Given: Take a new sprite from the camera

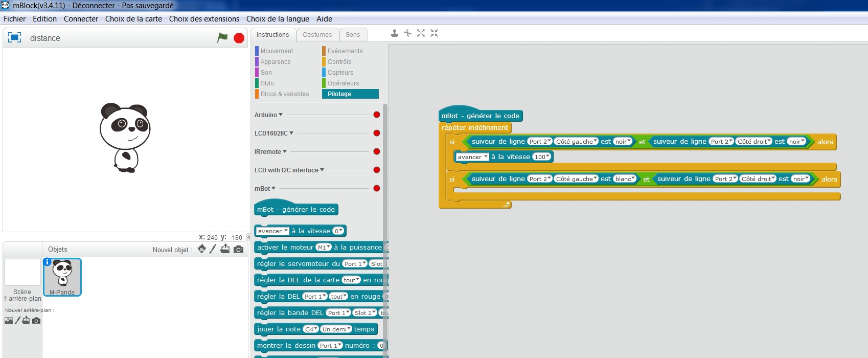Looking at the screenshot, I should point(238,249).
